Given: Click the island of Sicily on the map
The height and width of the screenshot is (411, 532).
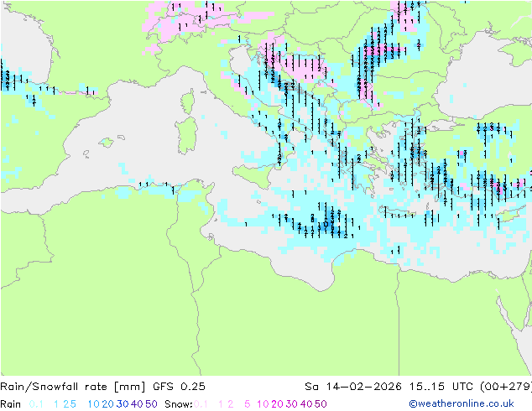Looking at the screenshot, I should pos(254,174).
